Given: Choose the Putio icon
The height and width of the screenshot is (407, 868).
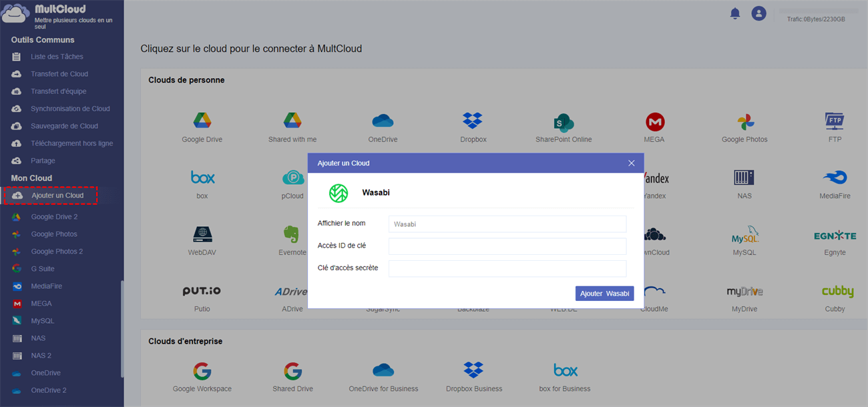Looking at the screenshot, I should [x=202, y=292].
